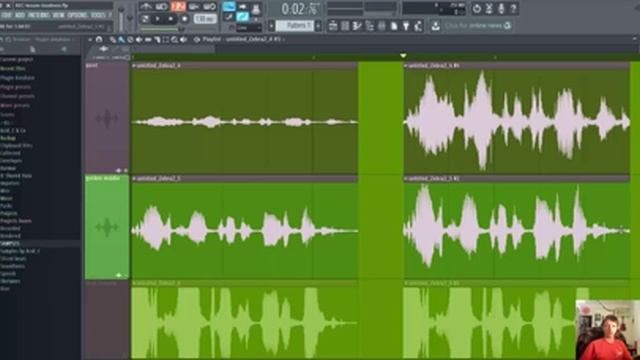
Task: Open the scissors audio editor icon
Action: [489, 8]
